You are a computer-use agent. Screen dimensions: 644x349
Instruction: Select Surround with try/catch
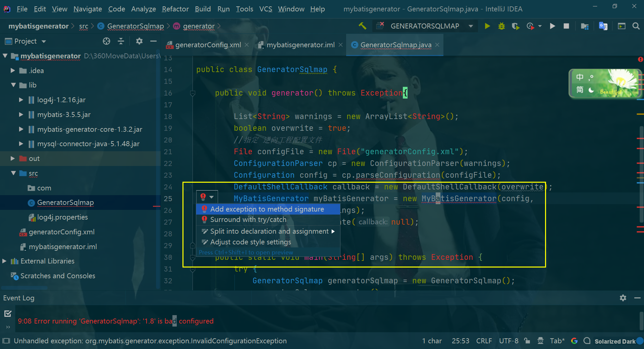[x=268, y=220]
